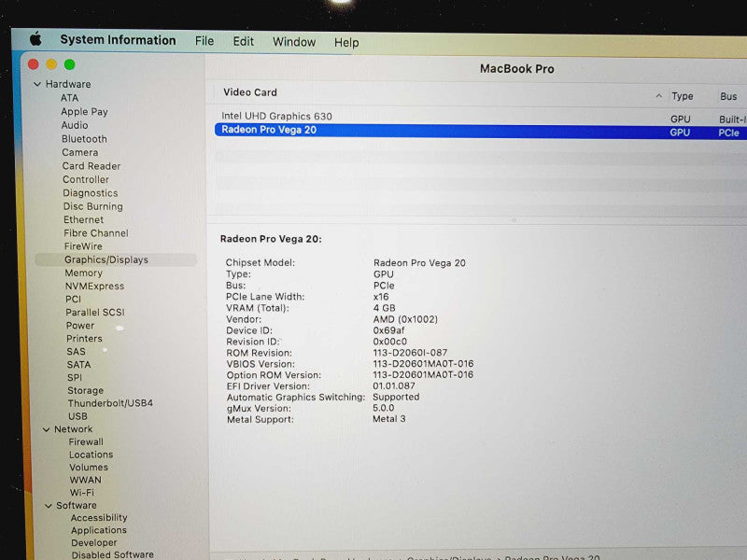Select Bluetooth in the sidebar

84,139
